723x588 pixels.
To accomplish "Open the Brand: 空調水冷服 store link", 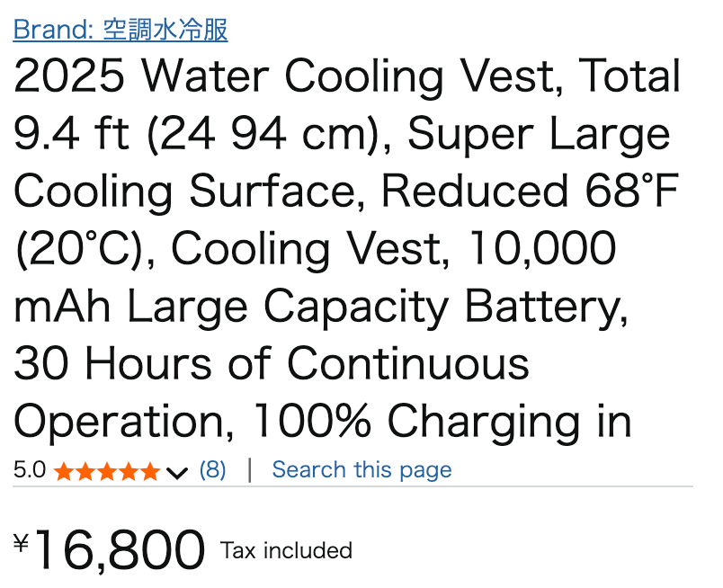I will (120, 30).
